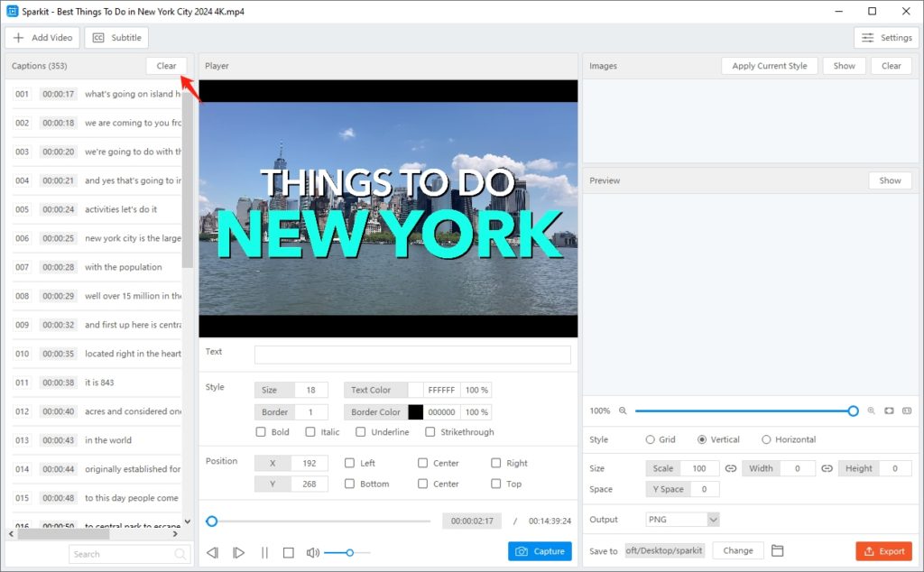Image resolution: width=924 pixels, height=572 pixels.
Task: Tick the Underline checkbox
Action: pyautogui.click(x=361, y=432)
